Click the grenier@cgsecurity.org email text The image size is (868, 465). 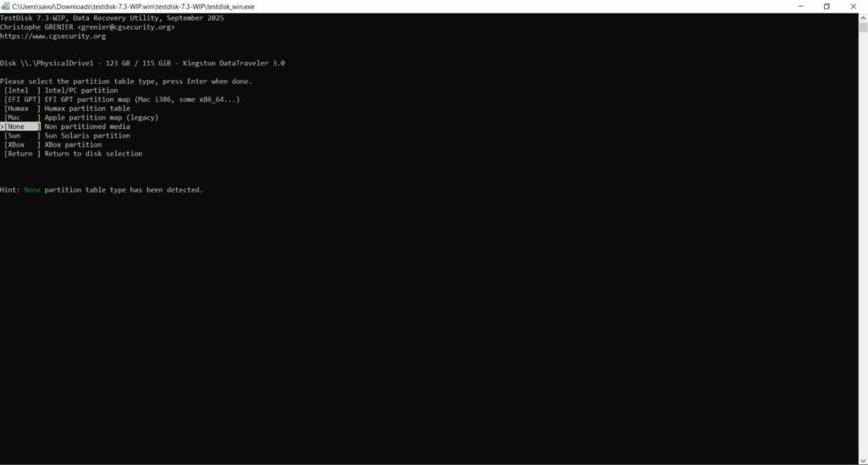(126, 27)
